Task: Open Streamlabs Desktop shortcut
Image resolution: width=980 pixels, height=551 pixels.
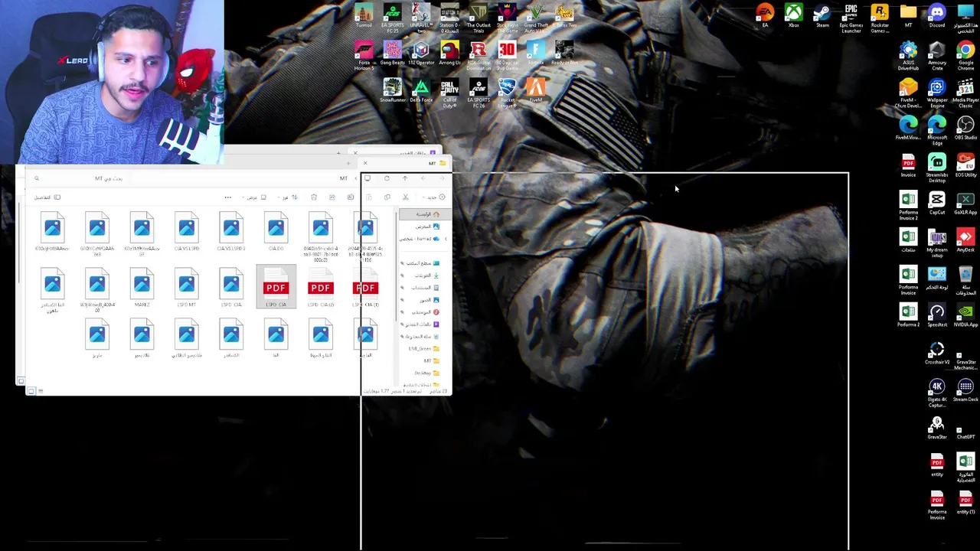Action: [x=937, y=168]
